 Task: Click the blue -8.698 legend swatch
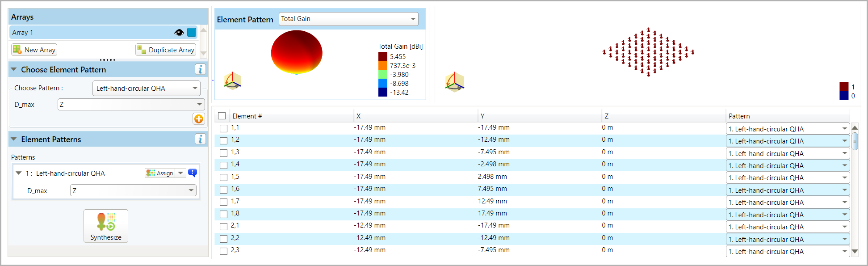click(383, 83)
